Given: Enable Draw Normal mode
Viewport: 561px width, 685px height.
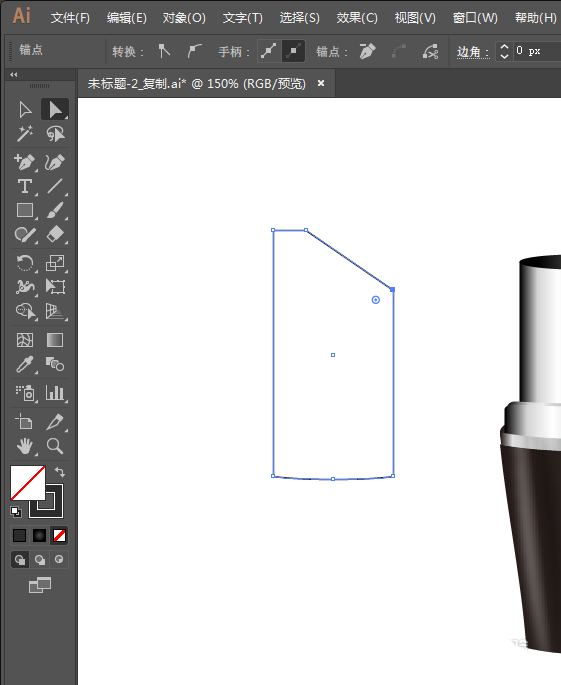Looking at the screenshot, I should coord(20,560).
